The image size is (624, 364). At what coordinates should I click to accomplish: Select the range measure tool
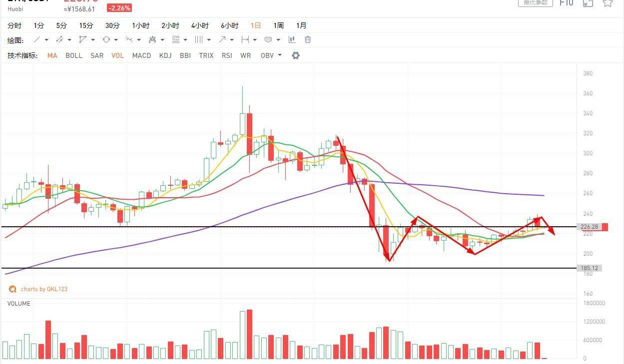pyautogui.click(x=245, y=39)
